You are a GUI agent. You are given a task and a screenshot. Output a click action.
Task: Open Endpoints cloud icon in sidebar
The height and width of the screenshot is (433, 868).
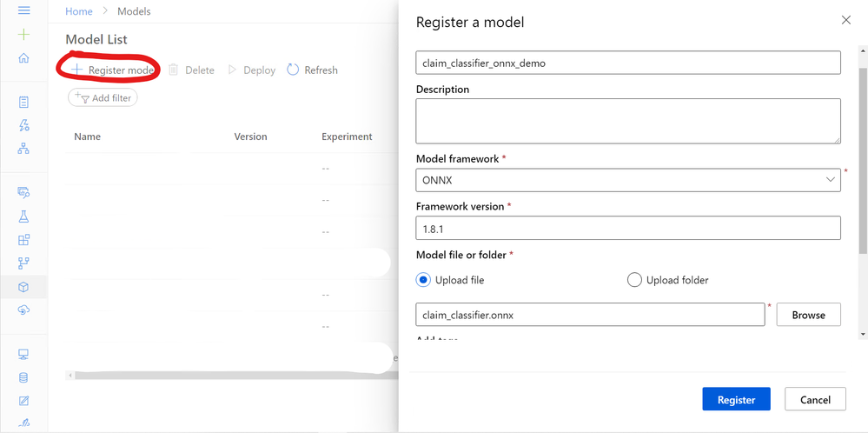(x=23, y=310)
